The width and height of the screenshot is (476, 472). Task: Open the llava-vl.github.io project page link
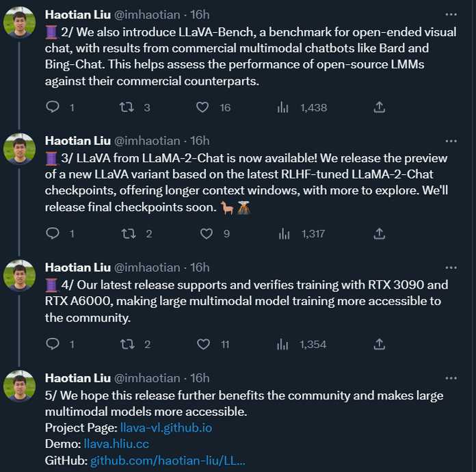(166, 428)
